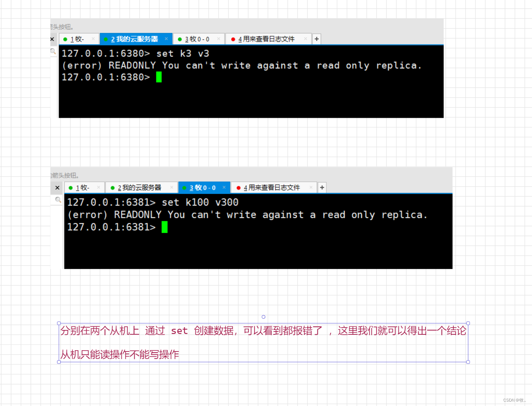Image resolution: width=532 pixels, height=406 pixels.
Task: Close tab '1 牧-' in upper terminal
Action: 93,39
